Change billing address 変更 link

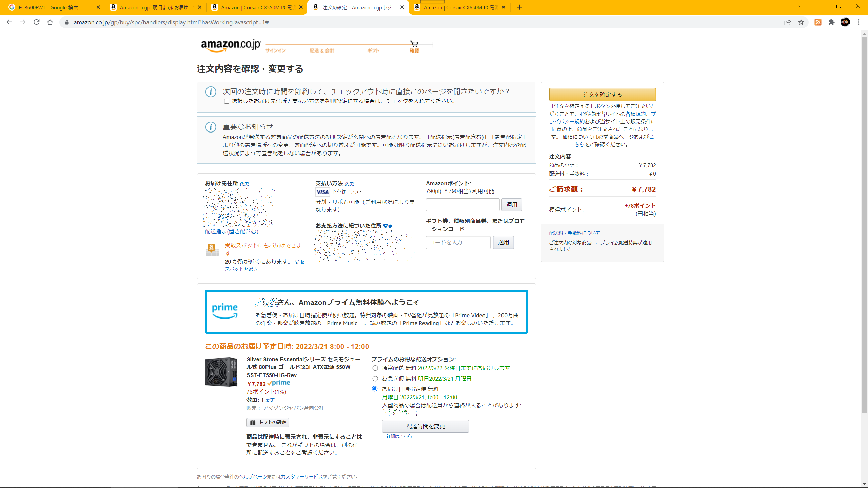[x=388, y=226]
